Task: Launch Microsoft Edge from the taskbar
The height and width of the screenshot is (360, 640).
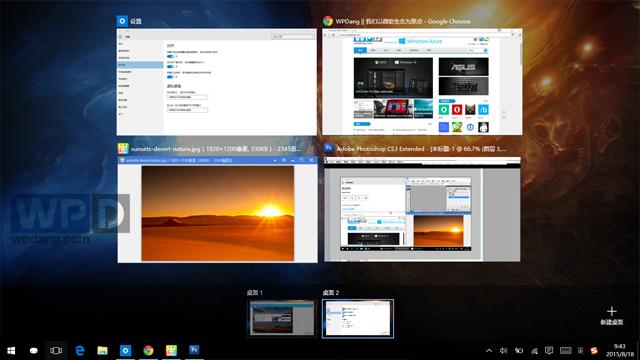Action: [x=80, y=350]
